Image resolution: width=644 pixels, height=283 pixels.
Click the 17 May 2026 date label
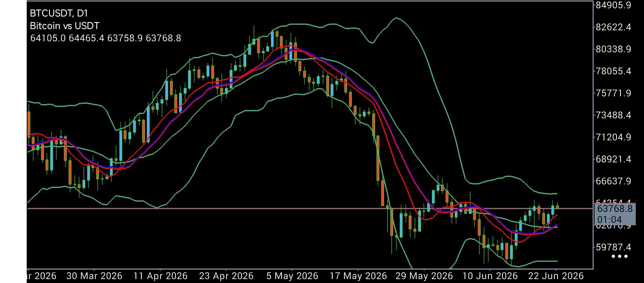click(359, 276)
